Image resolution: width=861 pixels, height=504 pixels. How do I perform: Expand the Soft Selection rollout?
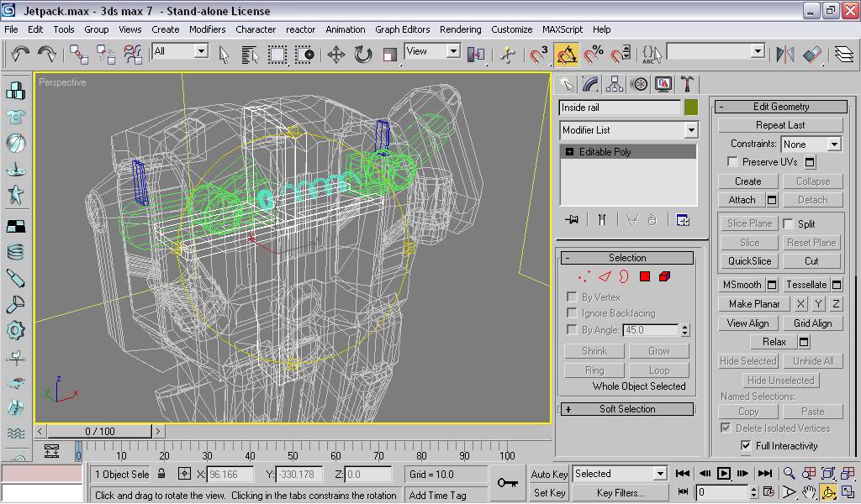point(627,409)
